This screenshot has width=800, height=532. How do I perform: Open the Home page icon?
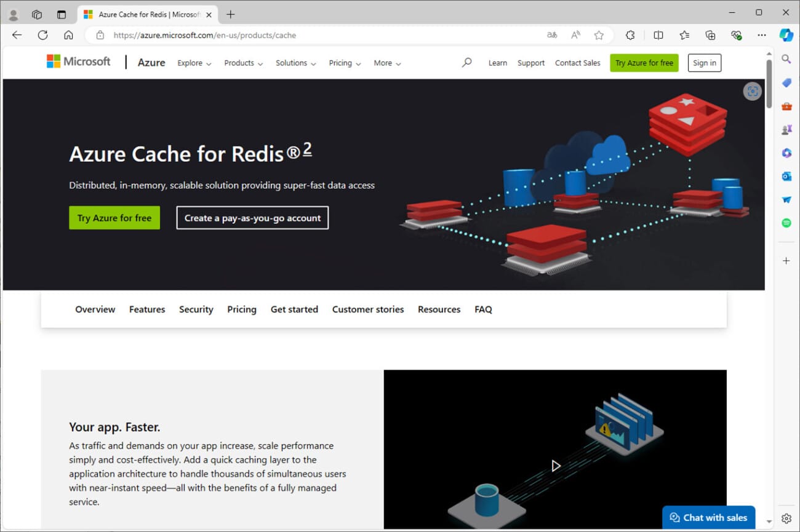point(68,35)
